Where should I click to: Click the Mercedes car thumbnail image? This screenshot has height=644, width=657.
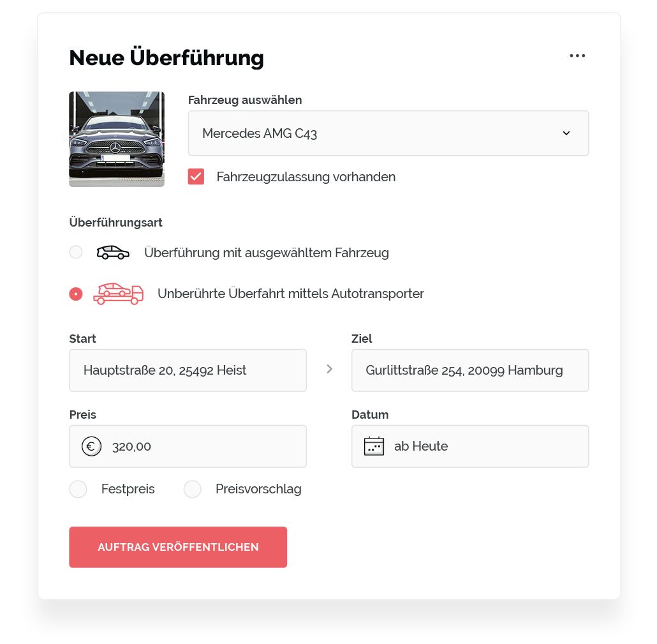pos(117,139)
